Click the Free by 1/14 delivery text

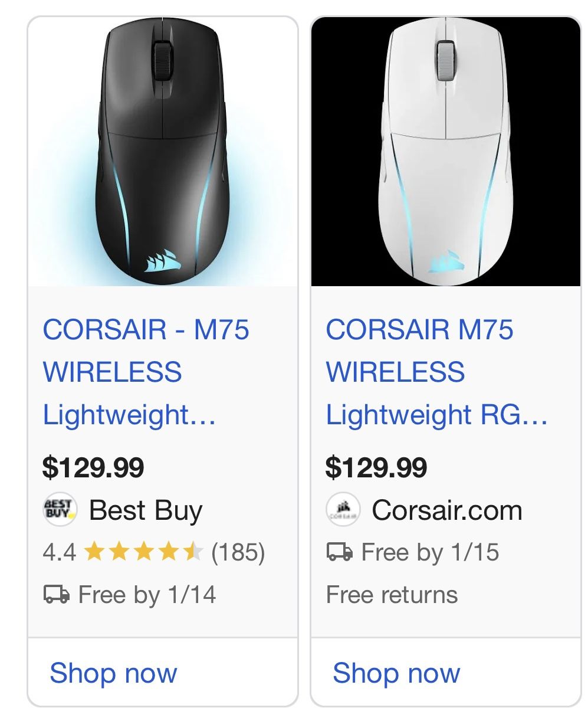pyautogui.click(x=147, y=594)
